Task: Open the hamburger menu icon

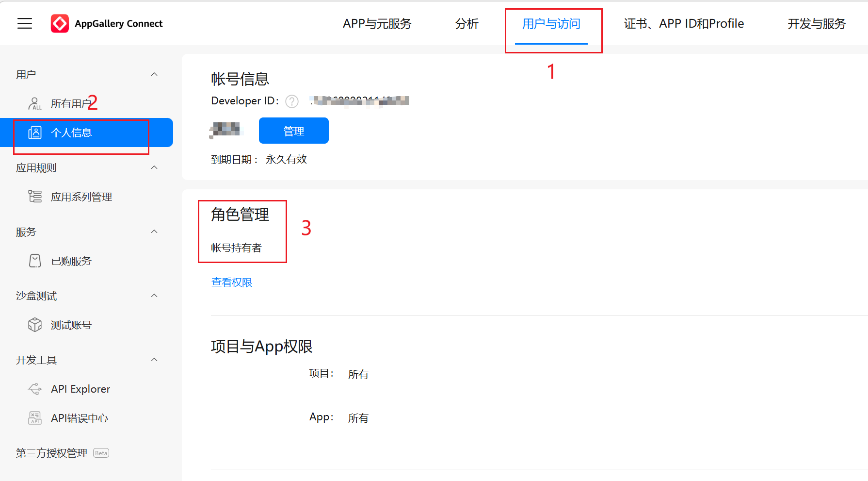Action: click(25, 23)
